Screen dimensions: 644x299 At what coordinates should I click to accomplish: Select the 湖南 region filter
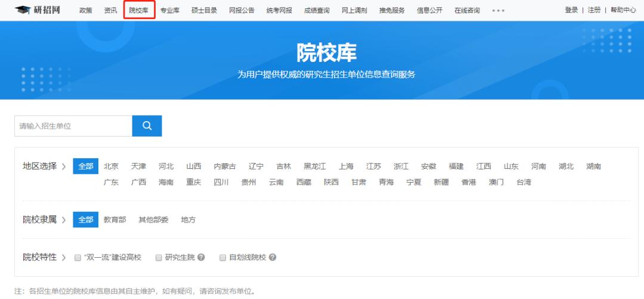coord(594,167)
